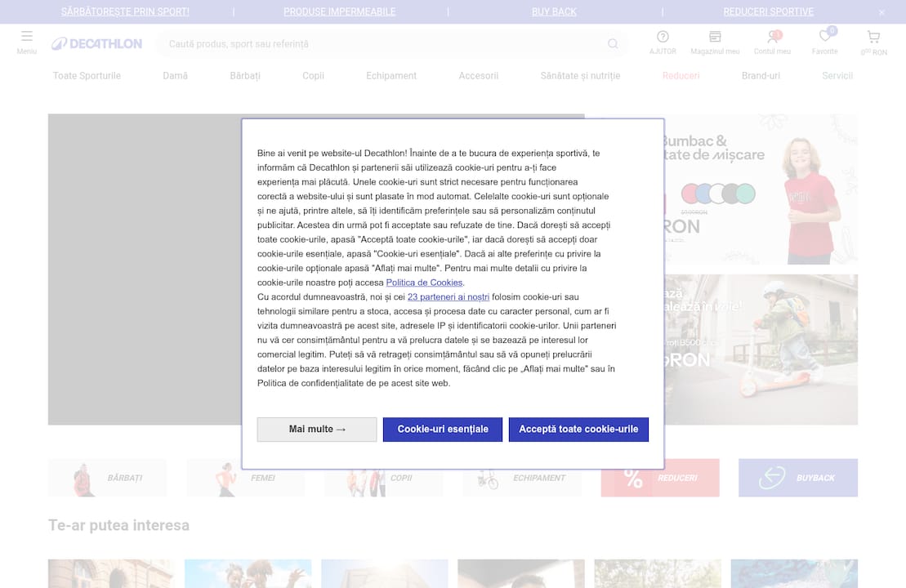Go to the Decathlon logo homepage
The width and height of the screenshot is (906, 588).
96,44
